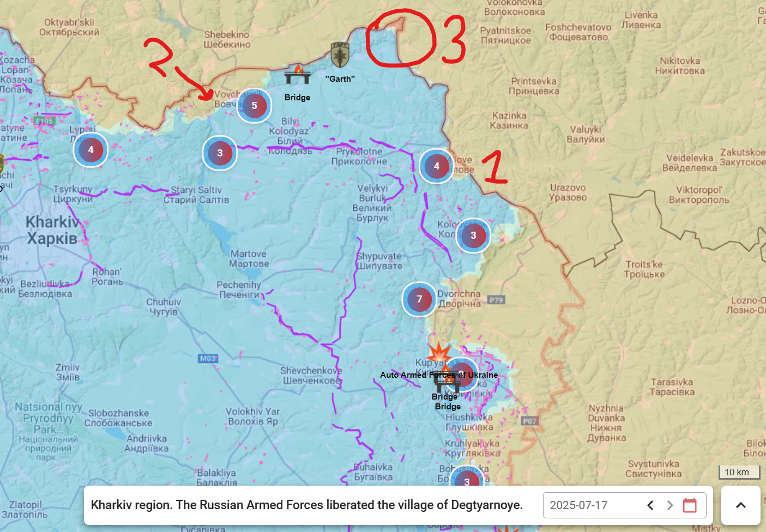The height and width of the screenshot is (532, 766).
Task: Click the Shypuvate village label
Action: click(379, 261)
